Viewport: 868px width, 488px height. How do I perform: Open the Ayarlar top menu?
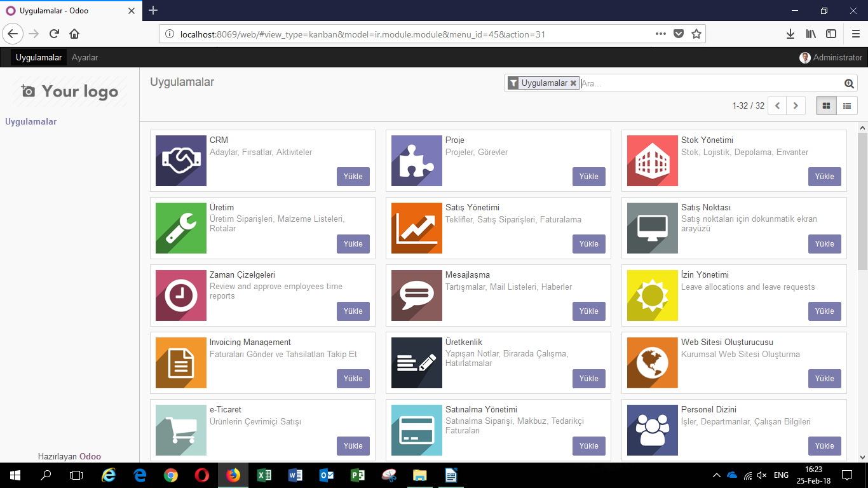[85, 57]
